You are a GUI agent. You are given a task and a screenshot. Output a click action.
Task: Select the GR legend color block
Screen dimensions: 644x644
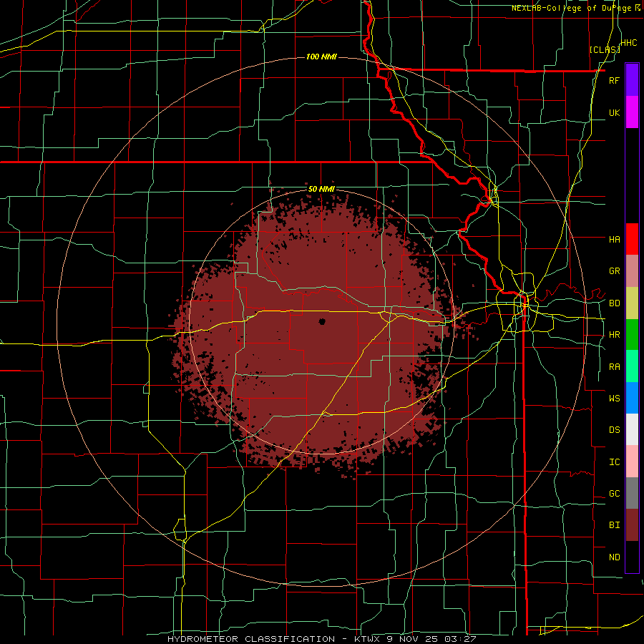click(x=632, y=271)
